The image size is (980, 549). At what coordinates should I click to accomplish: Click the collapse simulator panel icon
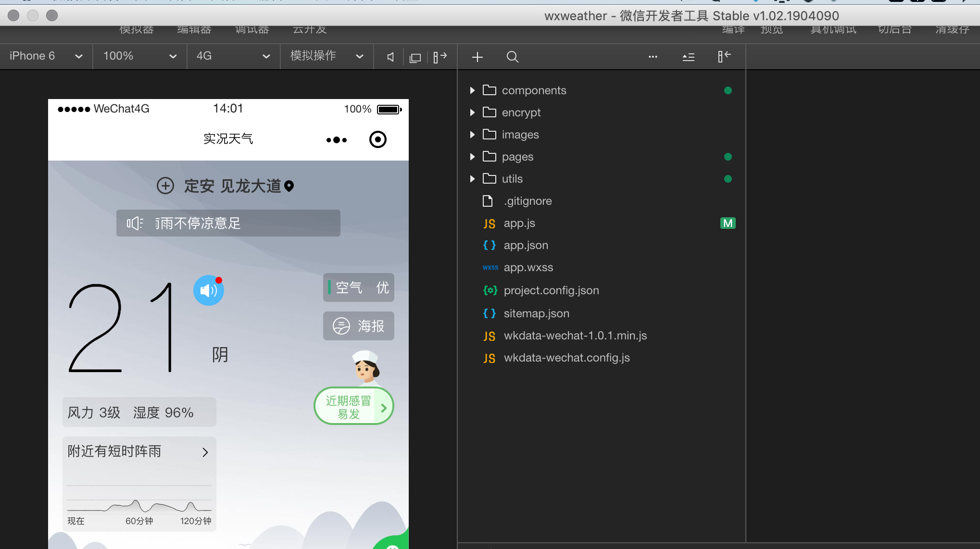pos(440,57)
